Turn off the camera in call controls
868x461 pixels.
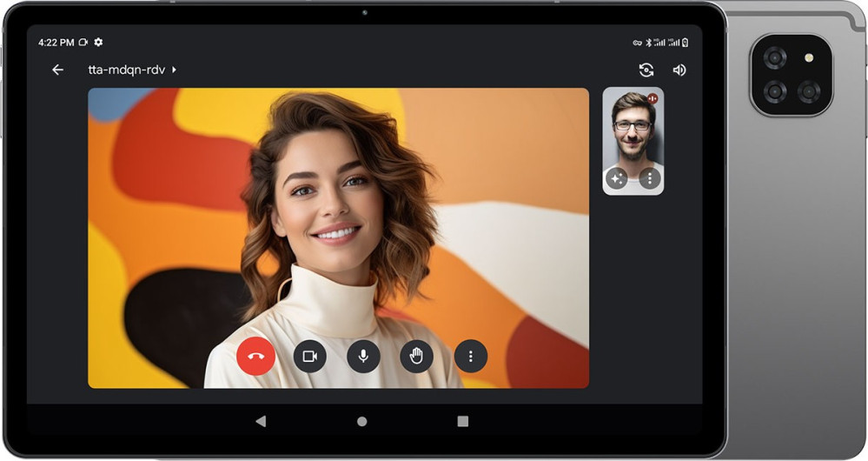309,356
